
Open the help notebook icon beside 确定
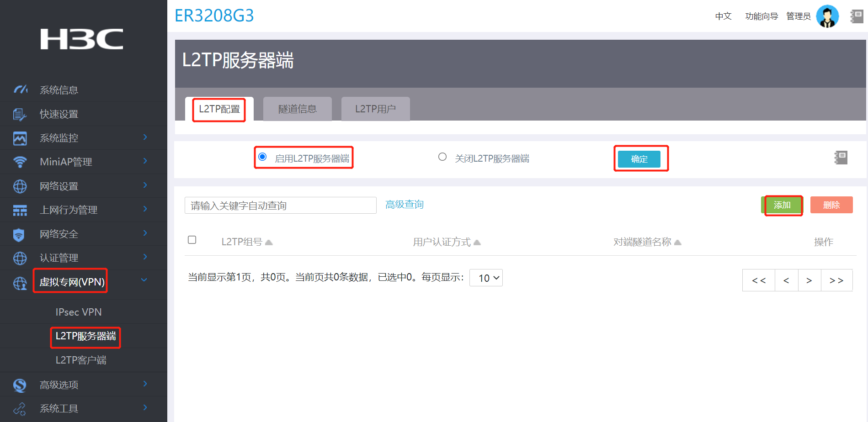pos(841,158)
